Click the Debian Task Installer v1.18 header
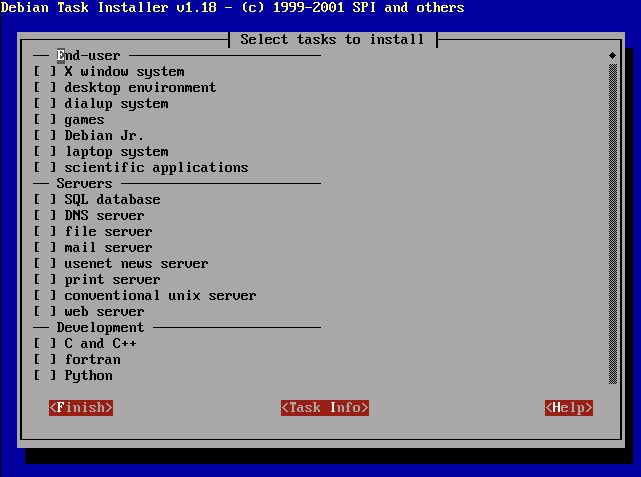This screenshot has width=641, height=477. tap(232, 7)
